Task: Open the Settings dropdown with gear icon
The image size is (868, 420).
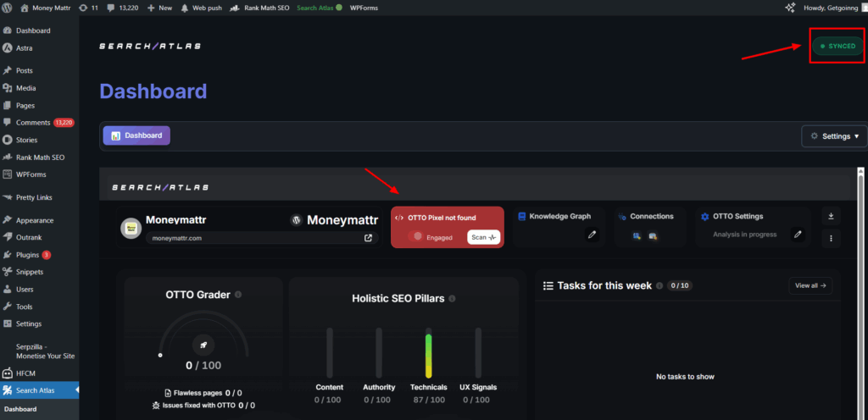Action: (834, 136)
